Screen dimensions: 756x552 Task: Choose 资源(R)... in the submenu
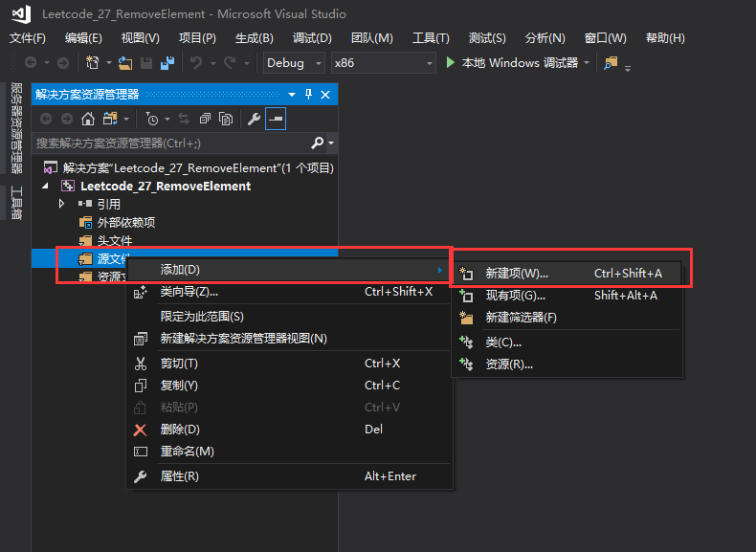point(567,364)
